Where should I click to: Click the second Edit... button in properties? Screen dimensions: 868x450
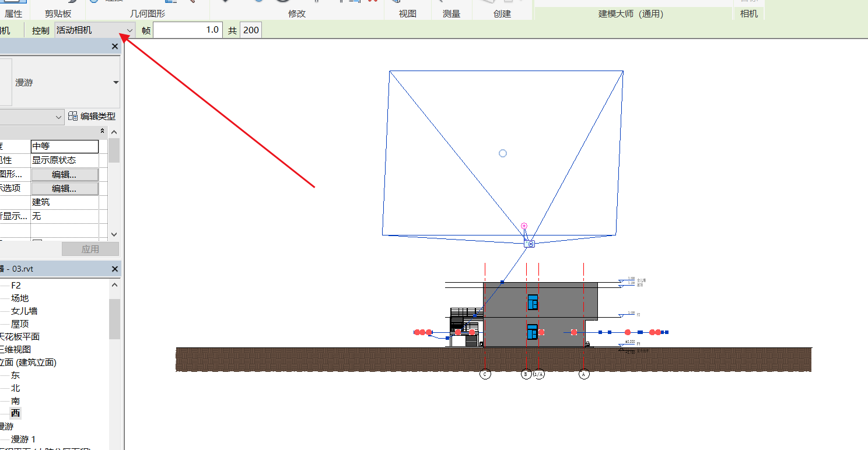[64, 188]
